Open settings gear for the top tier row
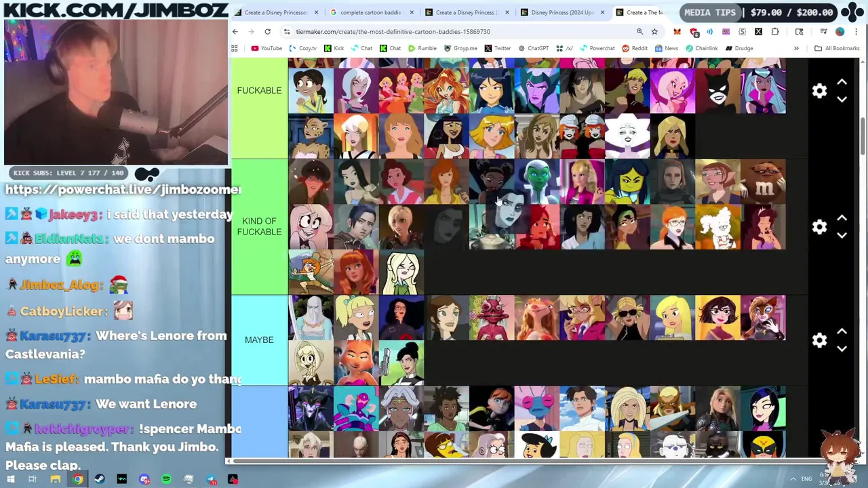The height and width of the screenshot is (488, 868). point(819,91)
